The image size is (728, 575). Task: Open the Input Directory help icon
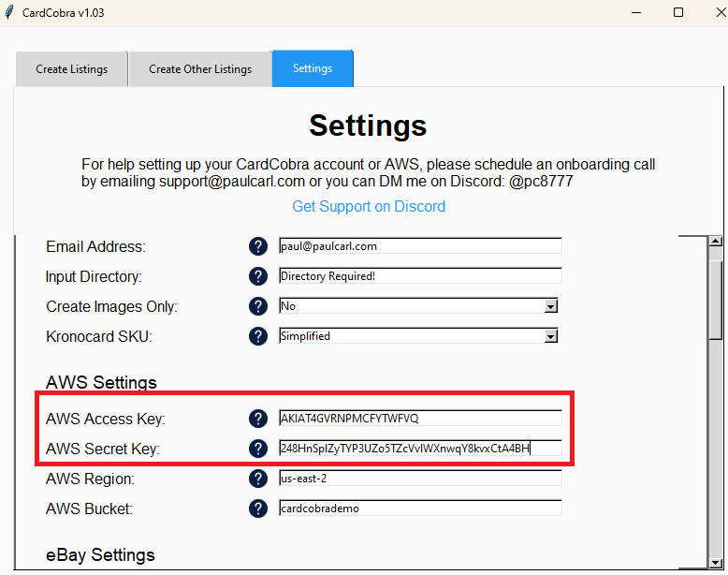pyautogui.click(x=257, y=276)
